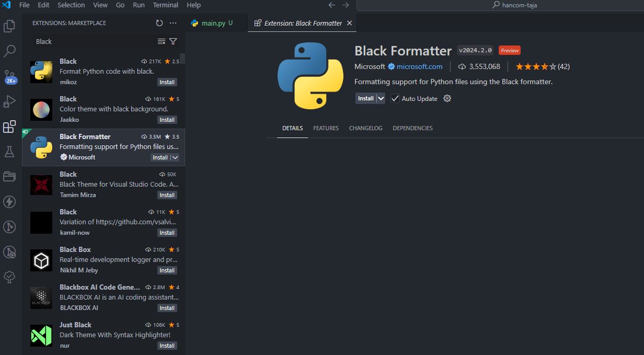This screenshot has width=644, height=355.
Task: Select Black Box extension by Nikhil M Jeby
Action: [x=103, y=260]
